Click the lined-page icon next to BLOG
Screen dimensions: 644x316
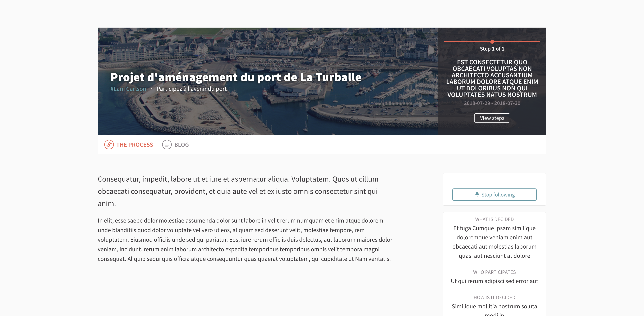(167, 145)
